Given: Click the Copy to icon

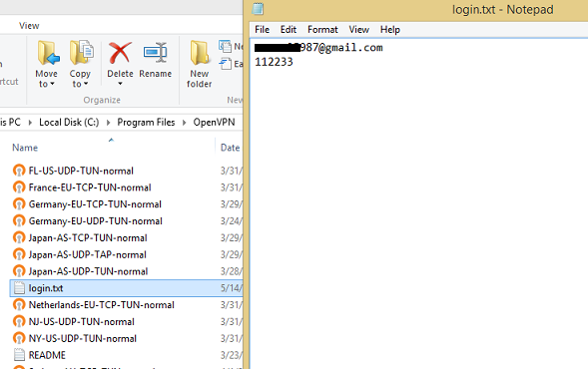Looking at the screenshot, I should tap(82, 53).
